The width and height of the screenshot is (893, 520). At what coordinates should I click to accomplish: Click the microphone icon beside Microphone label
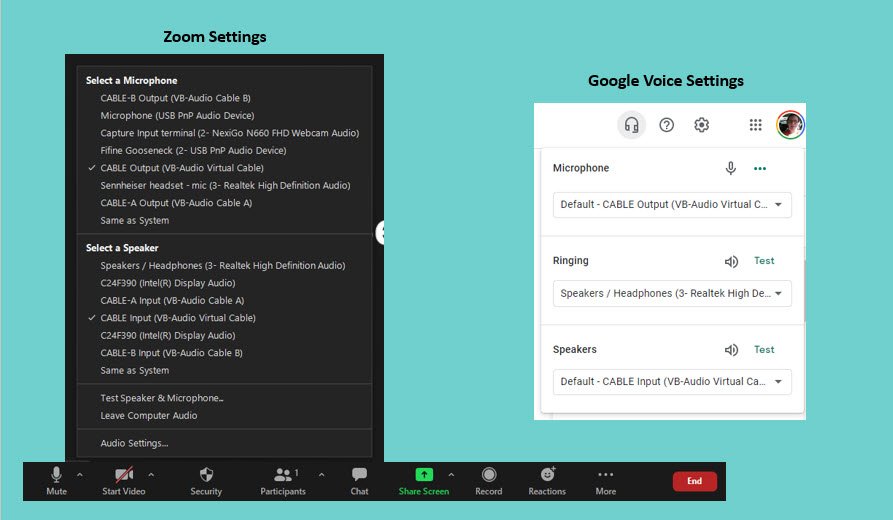(x=731, y=168)
